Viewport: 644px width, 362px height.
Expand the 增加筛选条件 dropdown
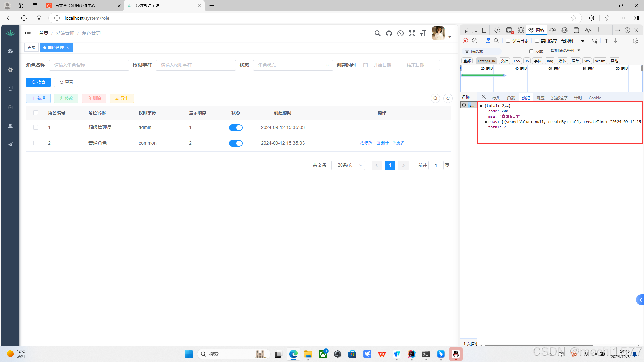[x=565, y=51]
